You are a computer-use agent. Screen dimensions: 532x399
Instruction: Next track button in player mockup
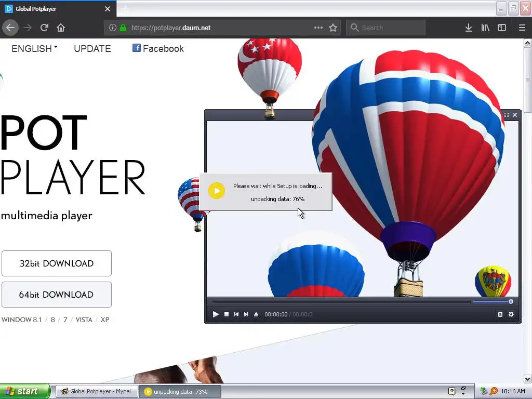click(246, 314)
